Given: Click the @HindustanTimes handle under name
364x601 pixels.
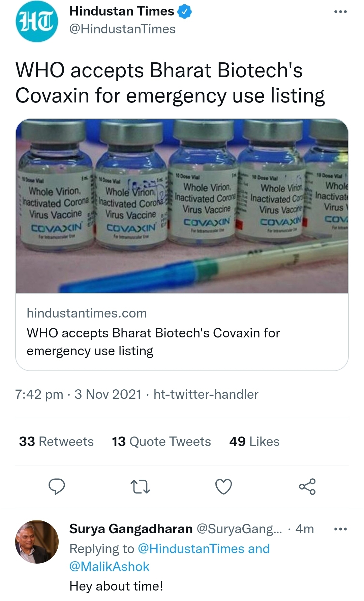Looking at the screenshot, I should (122, 29).
